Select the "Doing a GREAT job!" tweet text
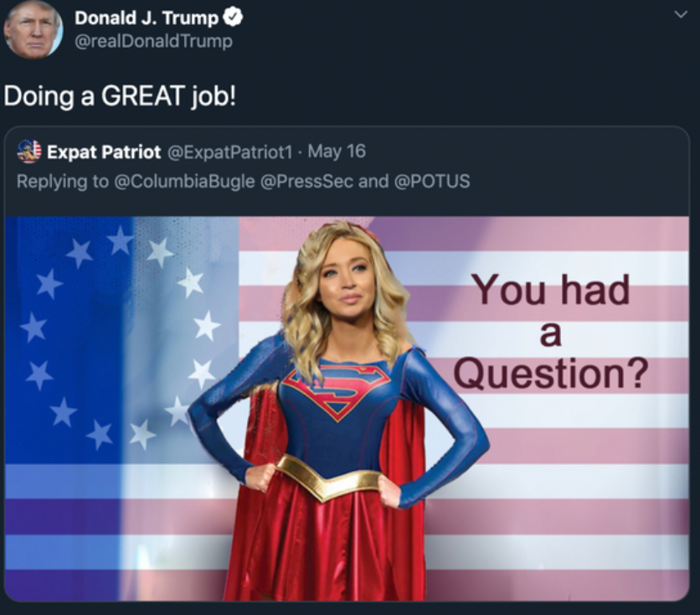Screen dimensions: 700x615 point(120,96)
